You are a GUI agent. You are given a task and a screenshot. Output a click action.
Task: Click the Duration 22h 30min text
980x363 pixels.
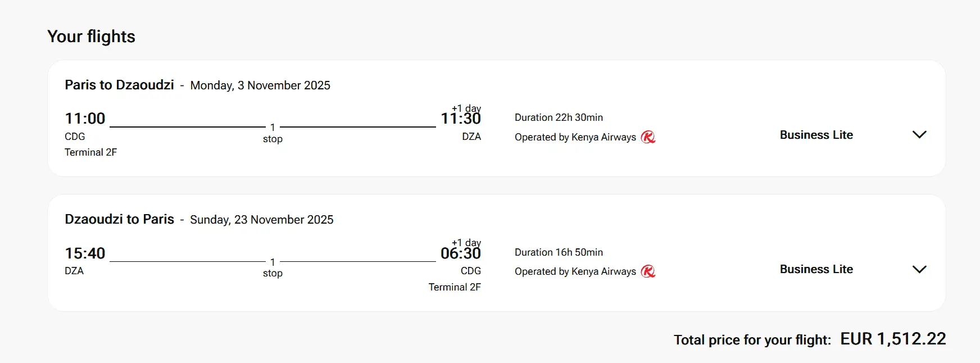[x=559, y=117]
